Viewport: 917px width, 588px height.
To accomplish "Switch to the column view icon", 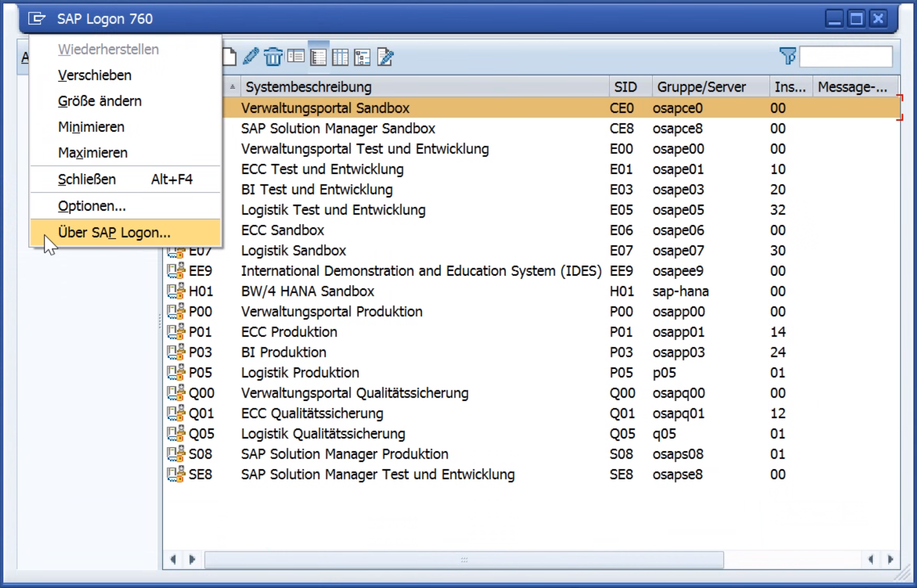I will pos(340,56).
